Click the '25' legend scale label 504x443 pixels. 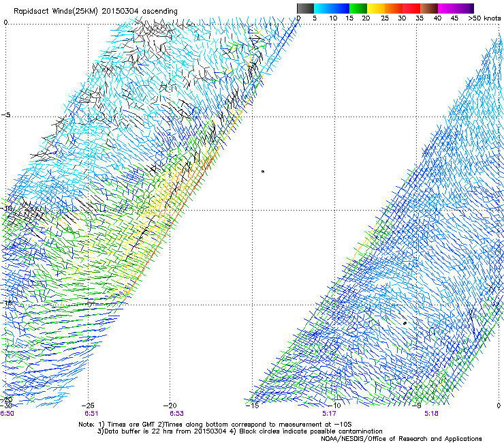[385, 18]
